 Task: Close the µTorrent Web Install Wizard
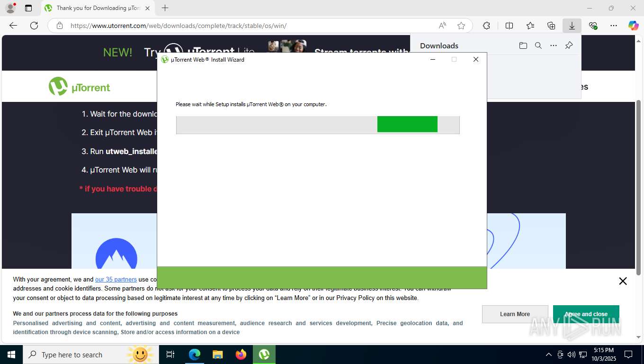(476, 59)
